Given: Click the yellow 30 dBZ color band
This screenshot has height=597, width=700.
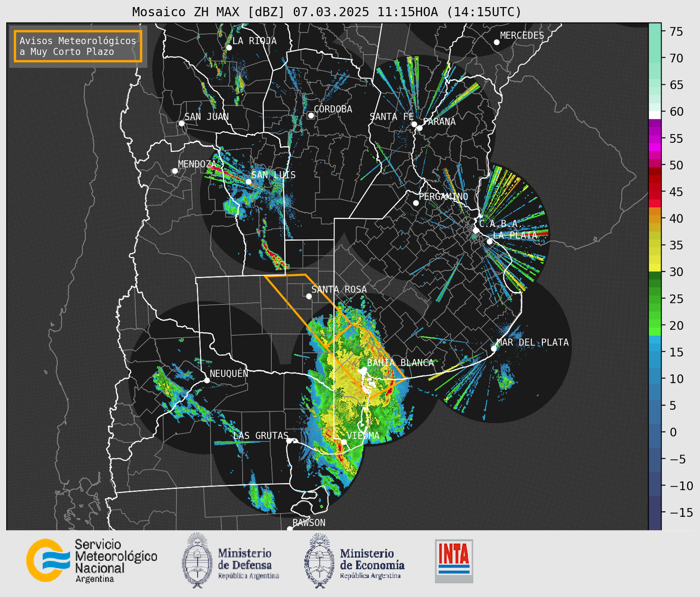Looking at the screenshot, I should pos(655,268).
